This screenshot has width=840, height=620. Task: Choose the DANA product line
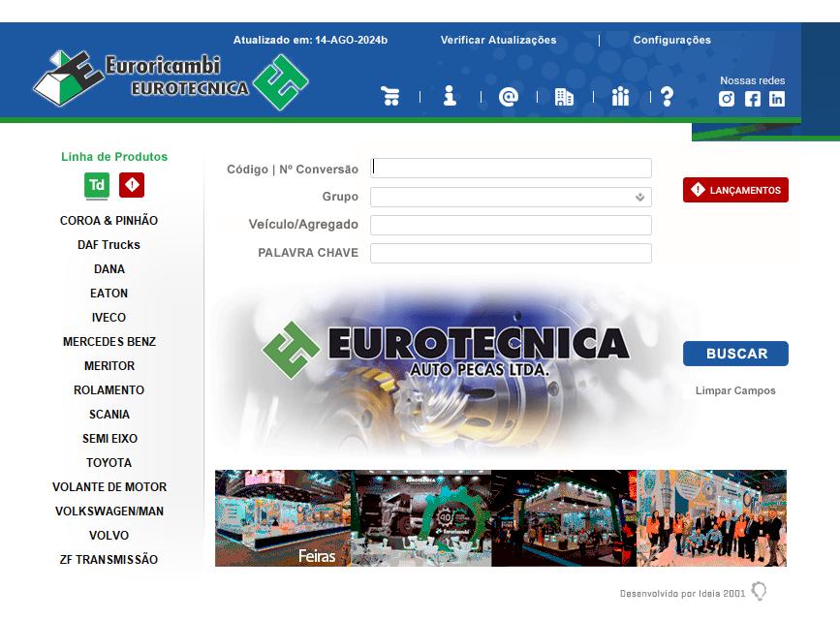[x=109, y=269]
